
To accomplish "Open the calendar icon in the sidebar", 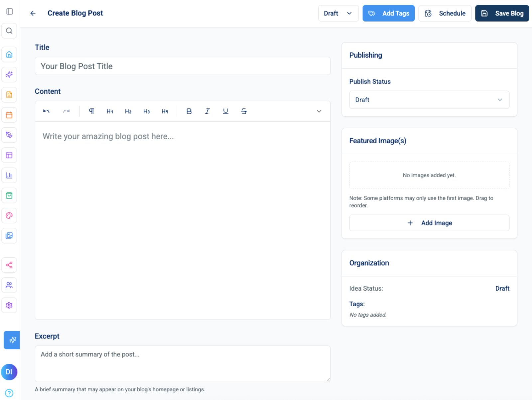I will 9,115.
